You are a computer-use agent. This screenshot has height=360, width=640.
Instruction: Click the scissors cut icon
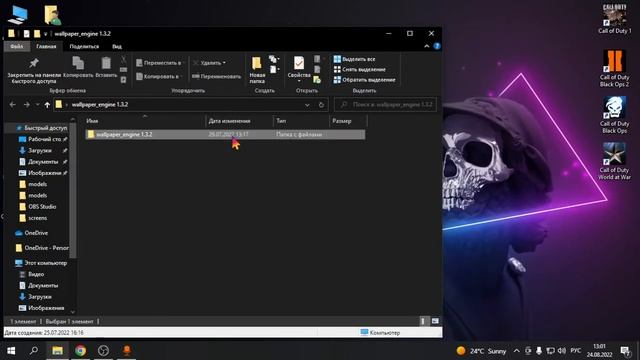[123, 60]
